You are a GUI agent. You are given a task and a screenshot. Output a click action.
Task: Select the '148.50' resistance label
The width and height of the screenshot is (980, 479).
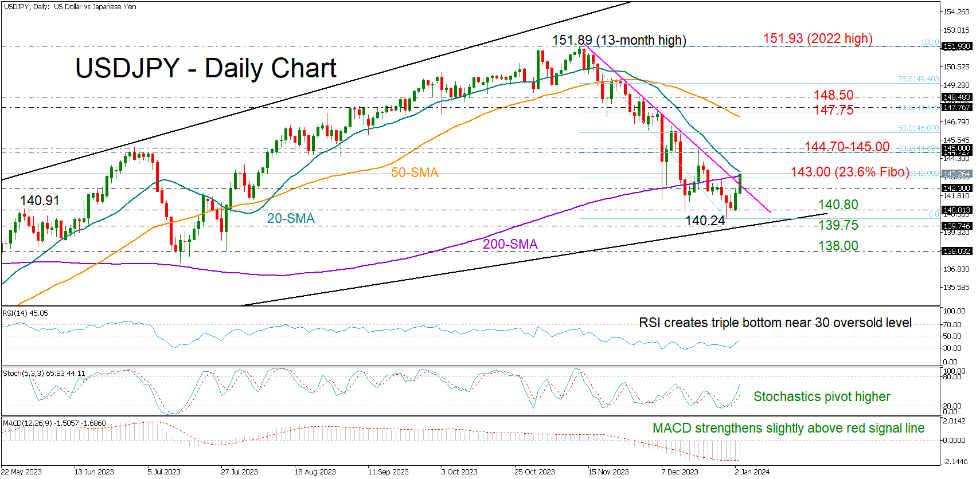coord(833,95)
